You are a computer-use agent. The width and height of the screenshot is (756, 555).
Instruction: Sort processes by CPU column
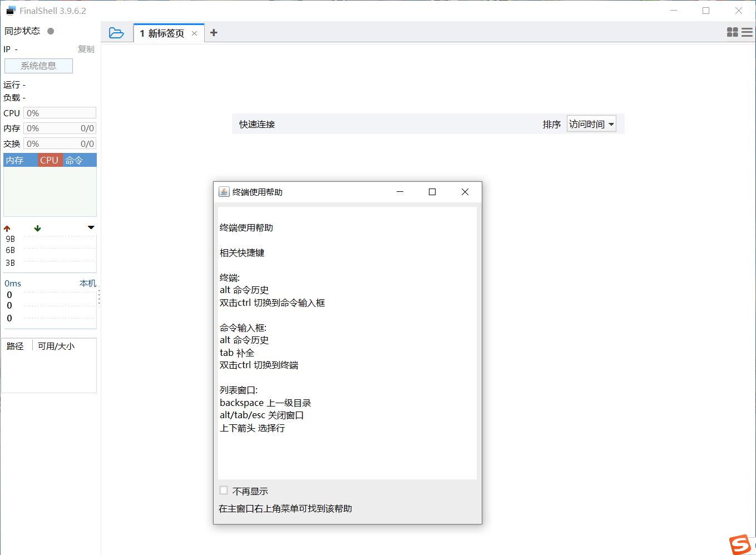point(50,160)
